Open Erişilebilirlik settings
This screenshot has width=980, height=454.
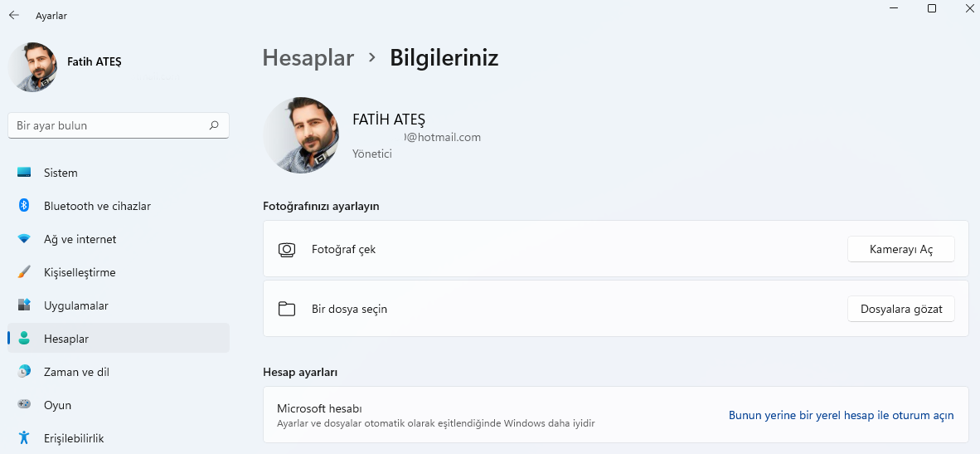(118, 437)
